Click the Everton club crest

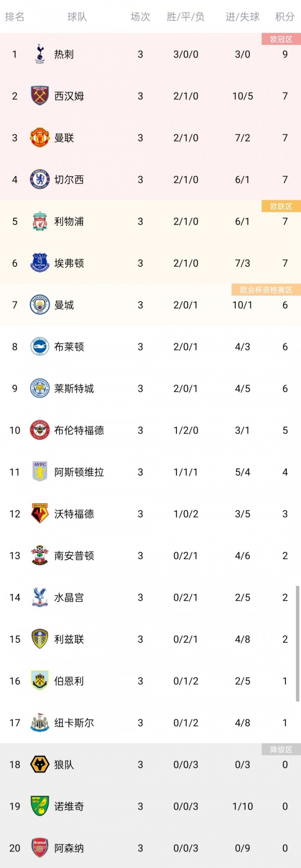click(x=40, y=263)
